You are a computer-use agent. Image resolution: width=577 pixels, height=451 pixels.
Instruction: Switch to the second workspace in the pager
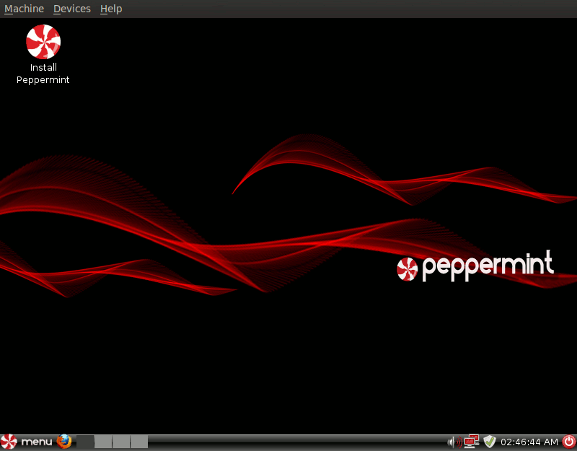tap(103, 441)
